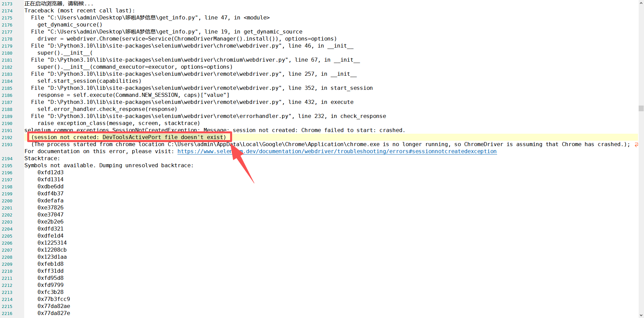The width and height of the screenshot is (644, 318).
Task: Click the address 0xfd1314
Action: pos(50,180)
